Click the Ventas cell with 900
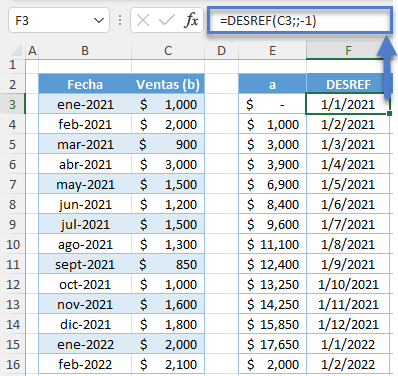The image size is (398, 376). (168, 144)
